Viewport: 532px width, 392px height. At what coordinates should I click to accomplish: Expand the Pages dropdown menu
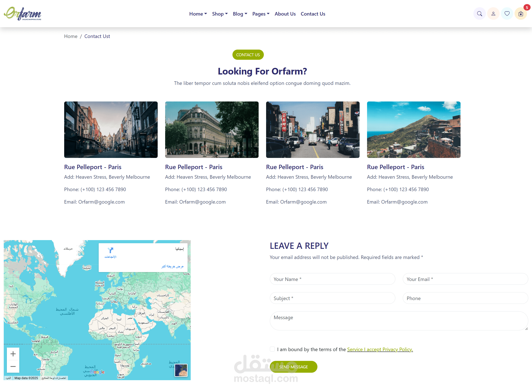pos(260,14)
